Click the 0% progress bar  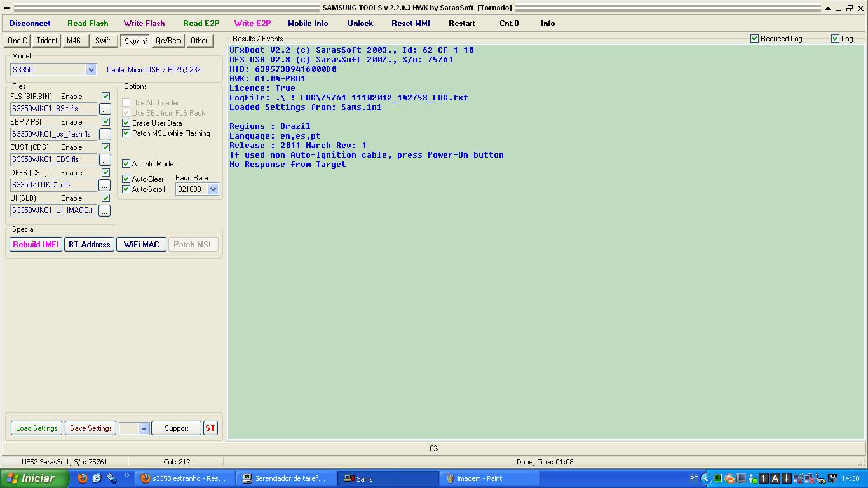[x=434, y=449]
